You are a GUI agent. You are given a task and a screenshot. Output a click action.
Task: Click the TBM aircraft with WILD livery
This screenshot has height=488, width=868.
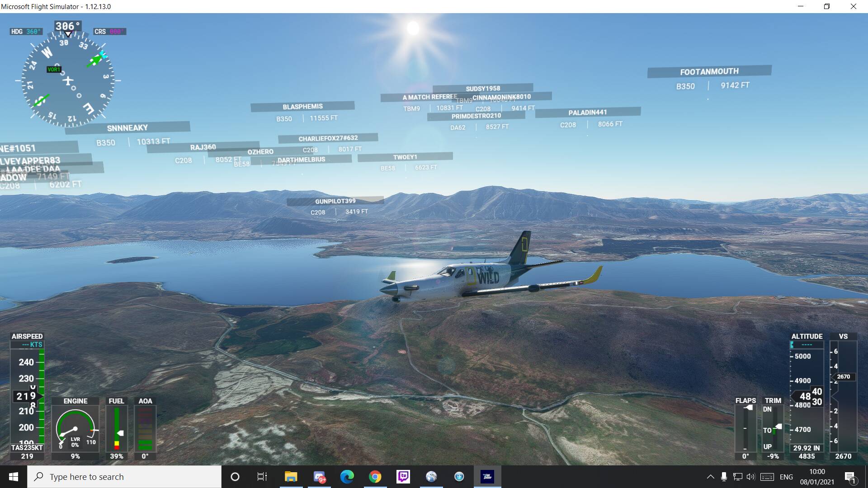point(491,270)
